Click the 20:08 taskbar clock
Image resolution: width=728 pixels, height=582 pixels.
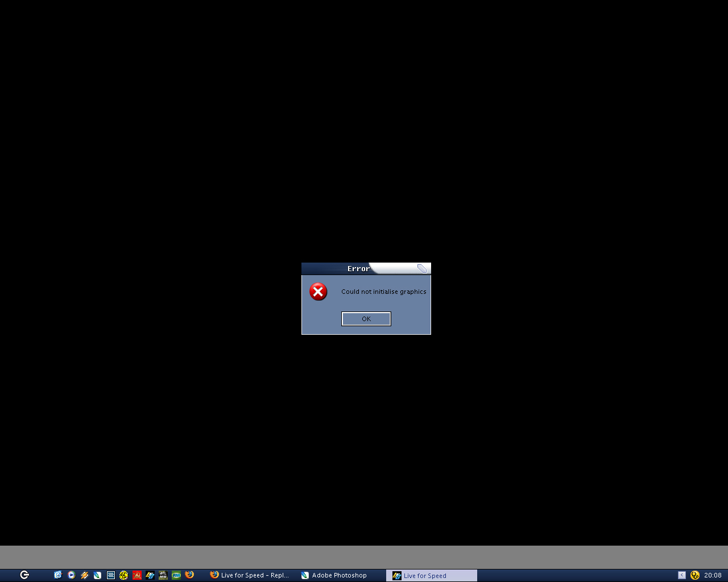[713, 575]
